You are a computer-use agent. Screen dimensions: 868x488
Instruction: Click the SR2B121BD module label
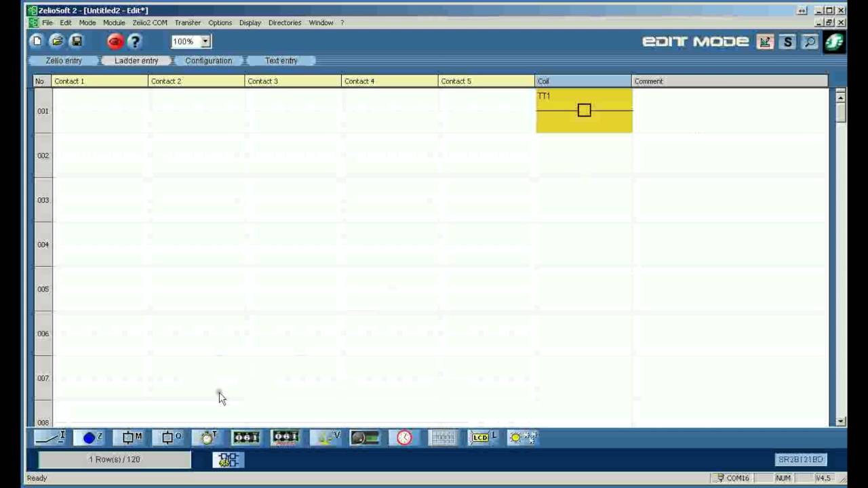tap(801, 460)
